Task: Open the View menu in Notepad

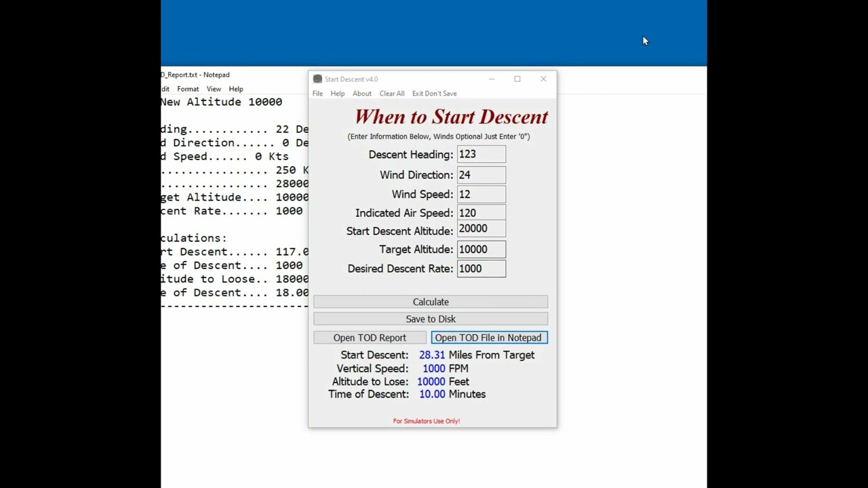Action: click(214, 89)
